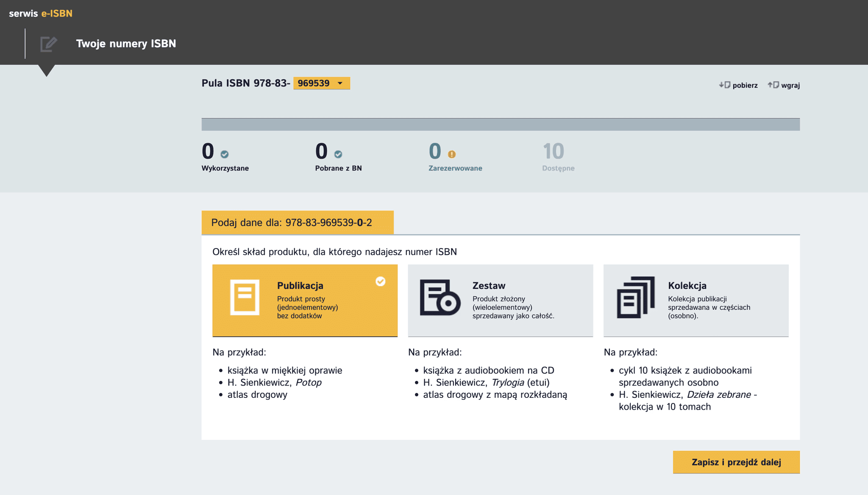Click the orange warning icon beside Zarezerwowane
The width and height of the screenshot is (868, 495).
point(452,154)
